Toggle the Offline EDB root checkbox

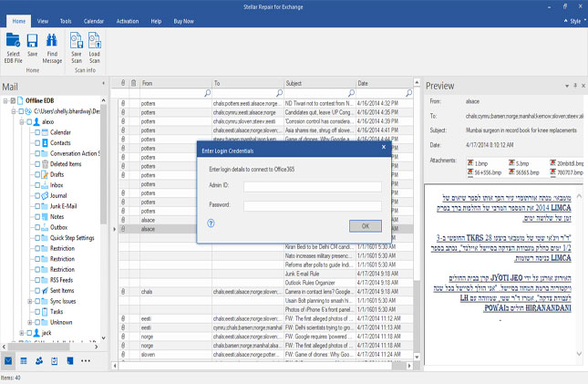(x=13, y=100)
